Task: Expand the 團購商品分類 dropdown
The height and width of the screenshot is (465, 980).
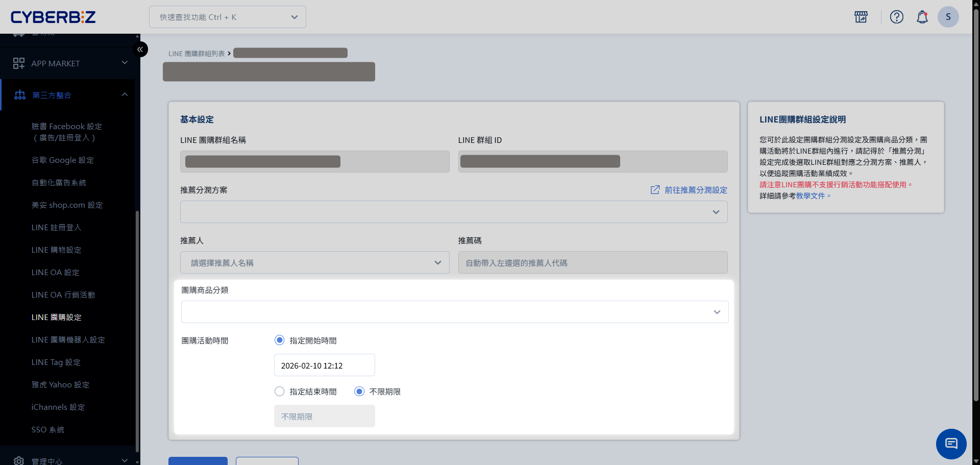Action: coord(454,312)
